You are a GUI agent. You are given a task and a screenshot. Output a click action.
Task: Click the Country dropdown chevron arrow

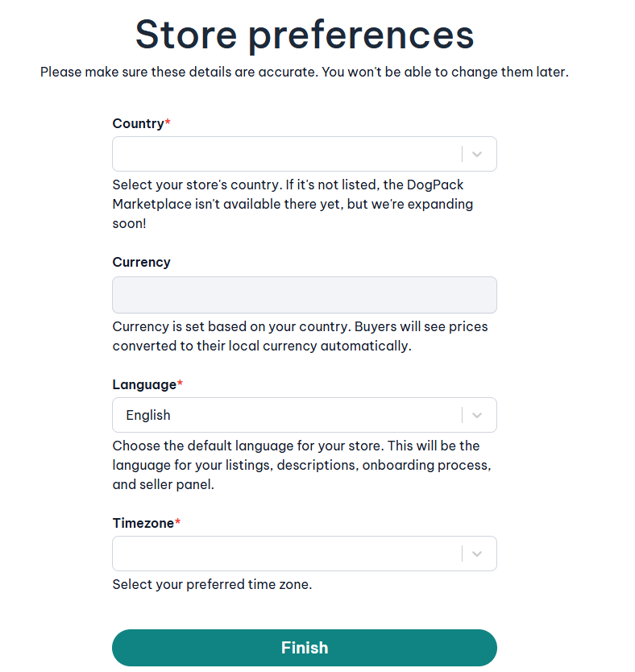[x=477, y=154]
